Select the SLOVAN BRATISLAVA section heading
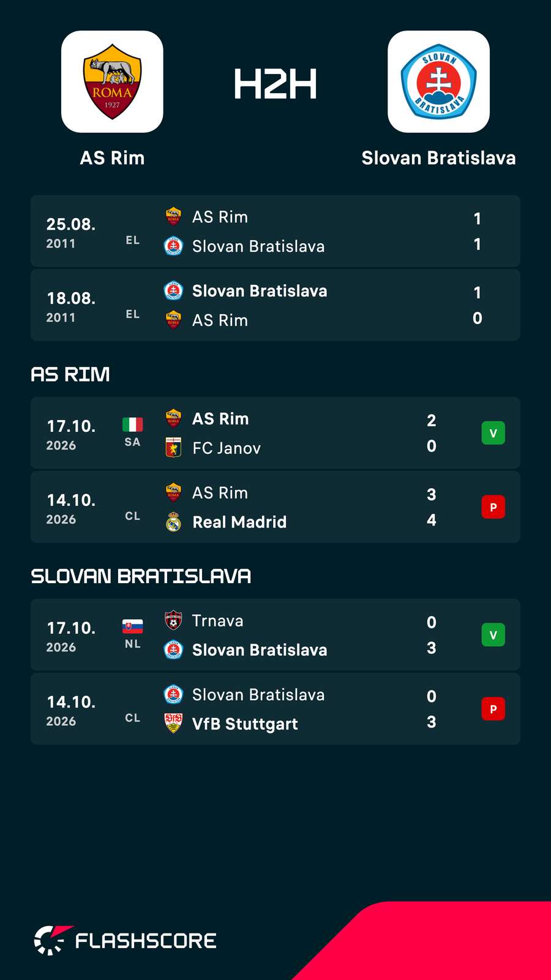 (141, 576)
